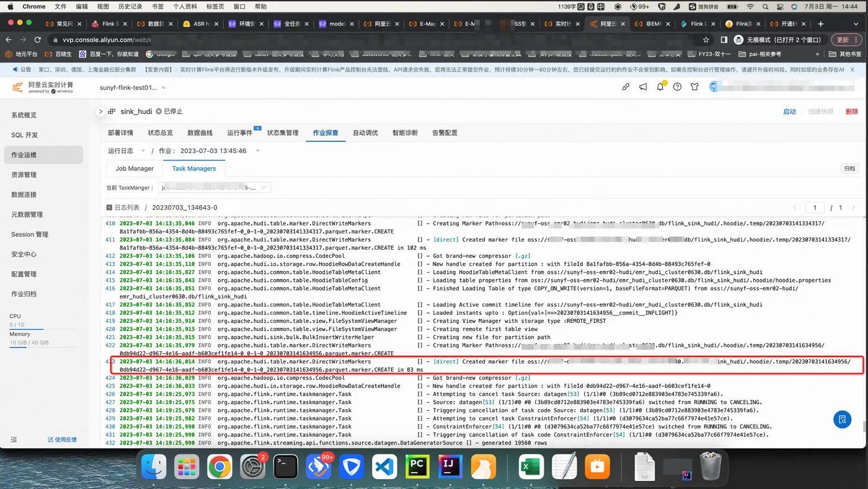The height and width of the screenshot is (489, 868).
Task: Click the rocket icon in console header
Action: pos(626,87)
